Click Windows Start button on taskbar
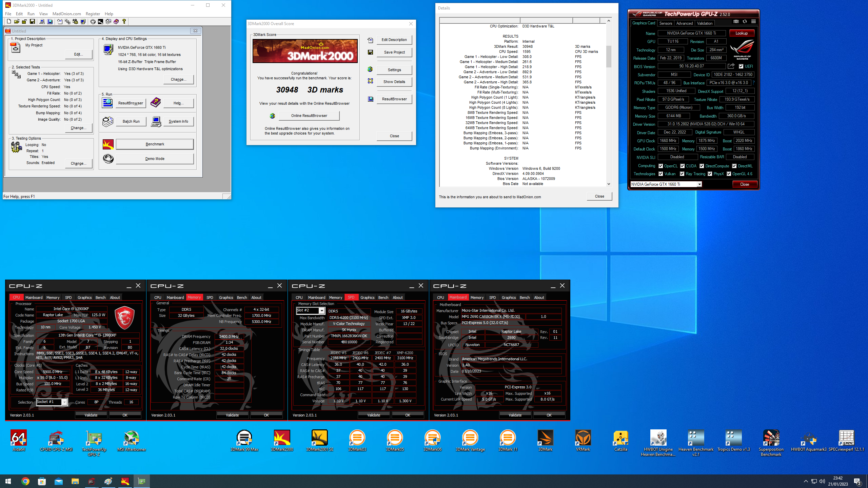The width and height of the screenshot is (868, 488). (x=8, y=481)
